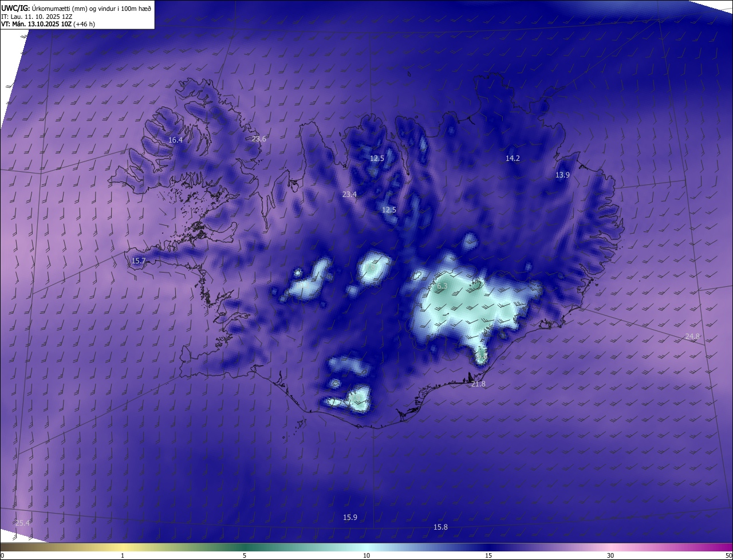Click the 24.8 value over the sea
This screenshot has width=733, height=560.
click(692, 337)
